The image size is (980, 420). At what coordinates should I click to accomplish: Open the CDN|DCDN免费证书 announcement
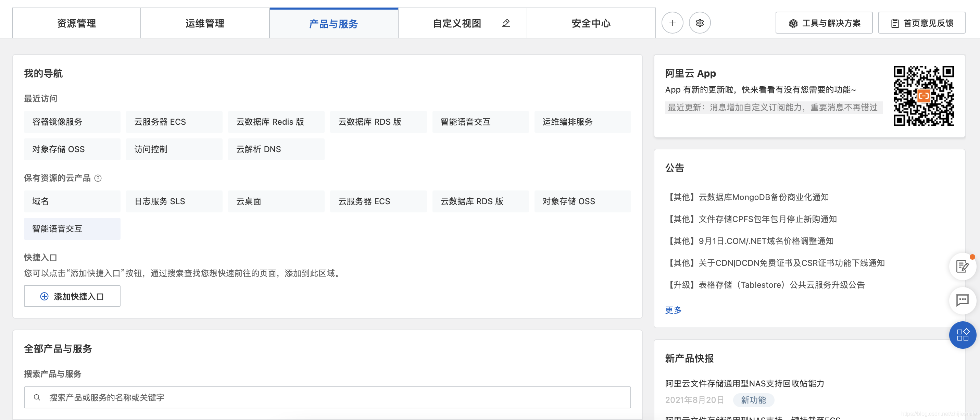[775, 263]
